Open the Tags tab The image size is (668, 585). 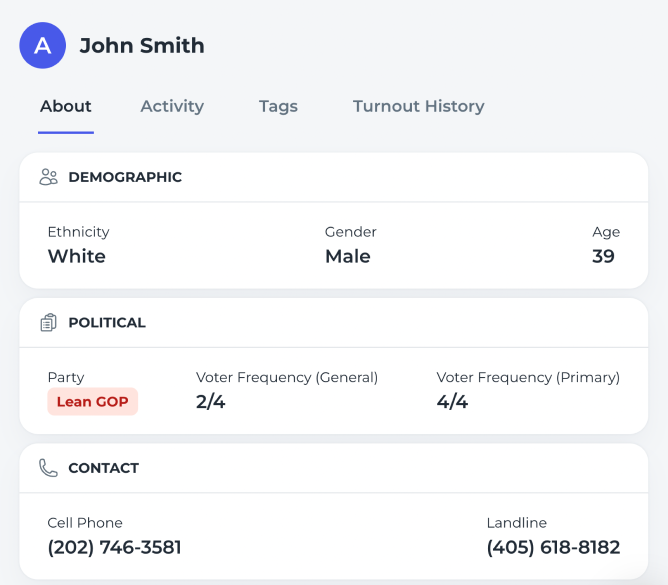[x=278, y=106]
